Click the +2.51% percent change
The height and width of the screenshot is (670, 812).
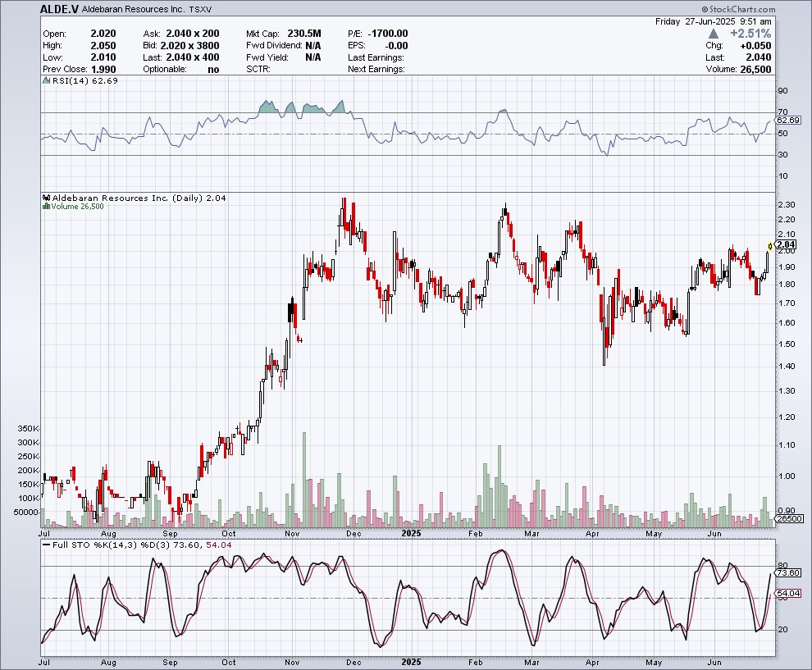[x=750, y=34]
